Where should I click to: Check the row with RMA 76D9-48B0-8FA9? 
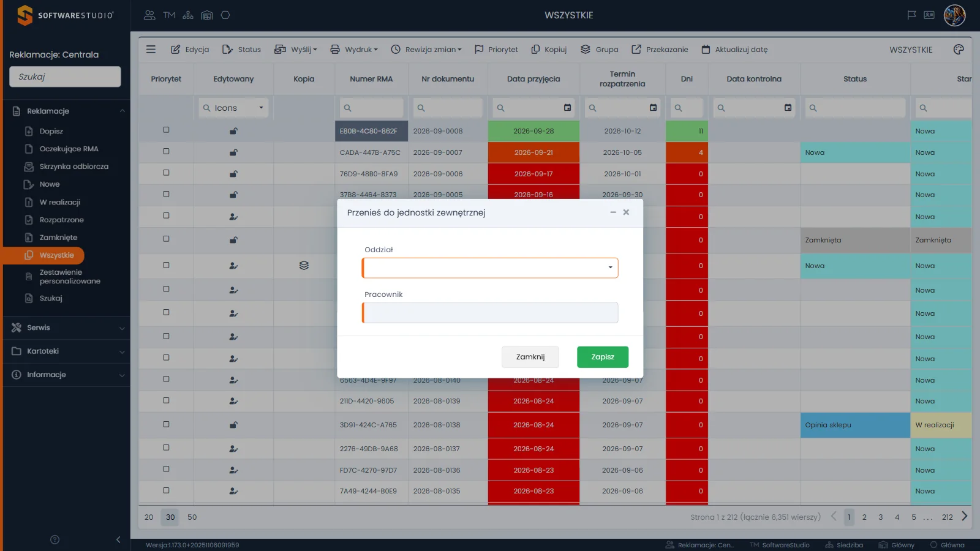tap(166, 173)
